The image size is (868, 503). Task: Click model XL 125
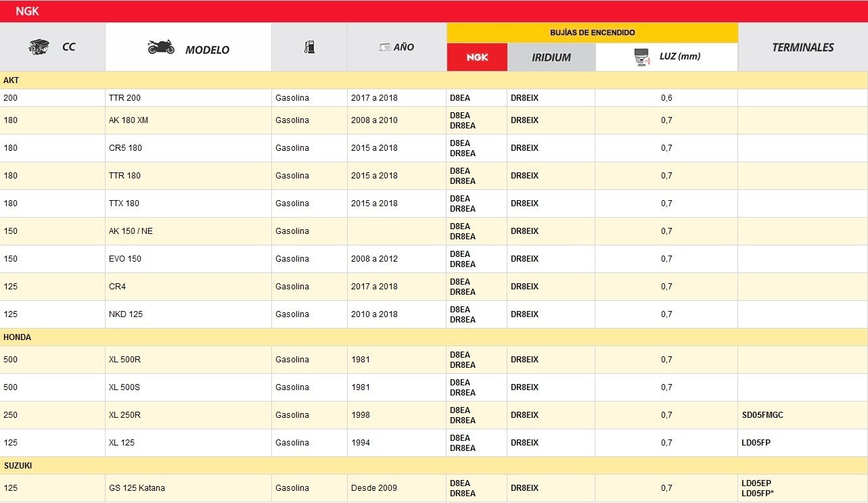(x=122, y=443)
